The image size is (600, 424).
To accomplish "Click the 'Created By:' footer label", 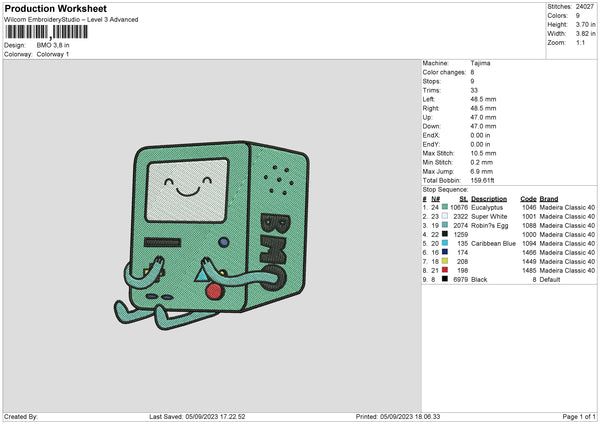I will coord(21,416).
